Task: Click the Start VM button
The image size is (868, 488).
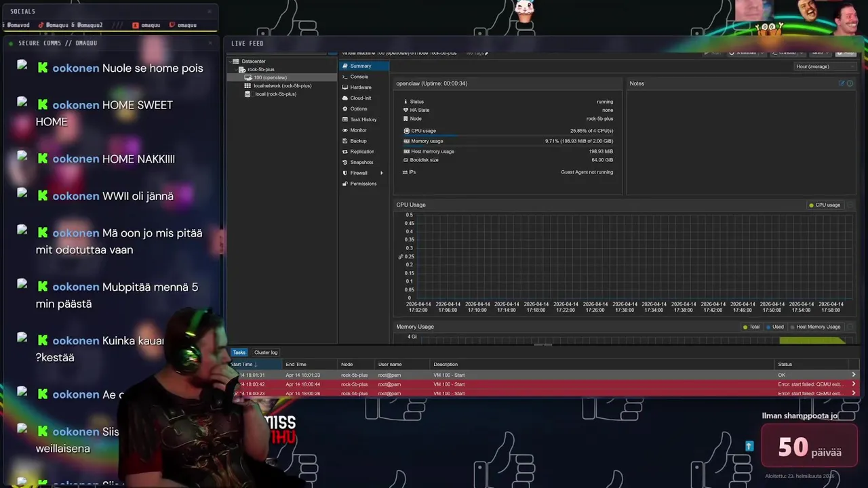Action: click(713, 53)
